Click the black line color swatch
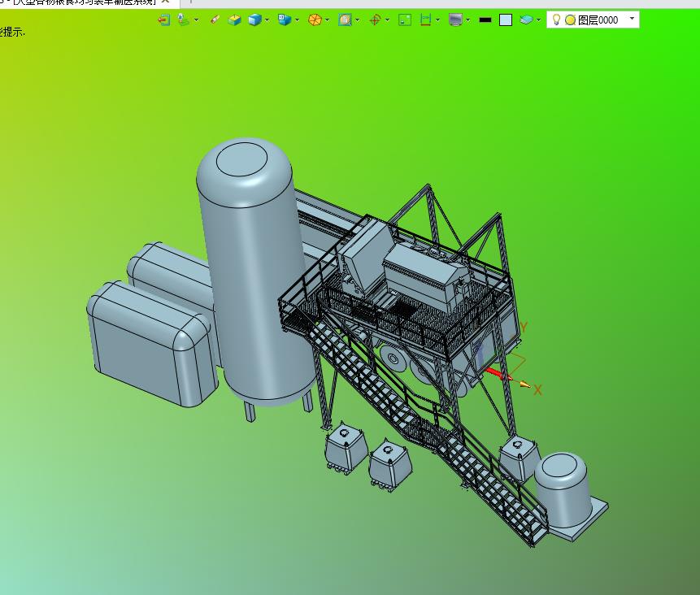700x595 pixels. [x=485, y=20]
